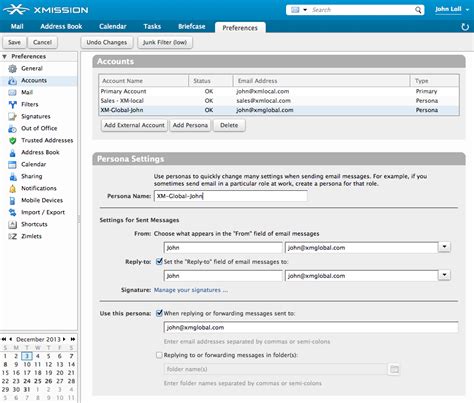Screen dimensions: 474x403
Task: Switch to the Briefcase tab
Action: click(192, 27)
